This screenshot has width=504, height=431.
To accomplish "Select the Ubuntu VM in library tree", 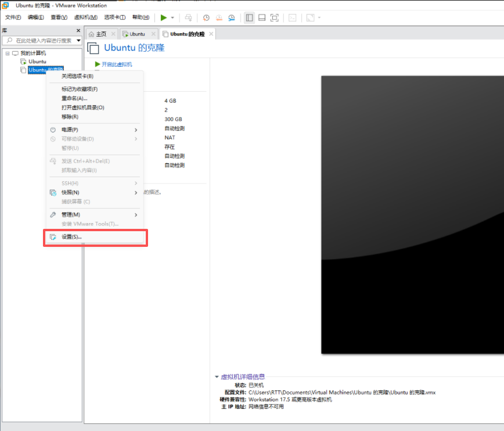I will 37,62.
